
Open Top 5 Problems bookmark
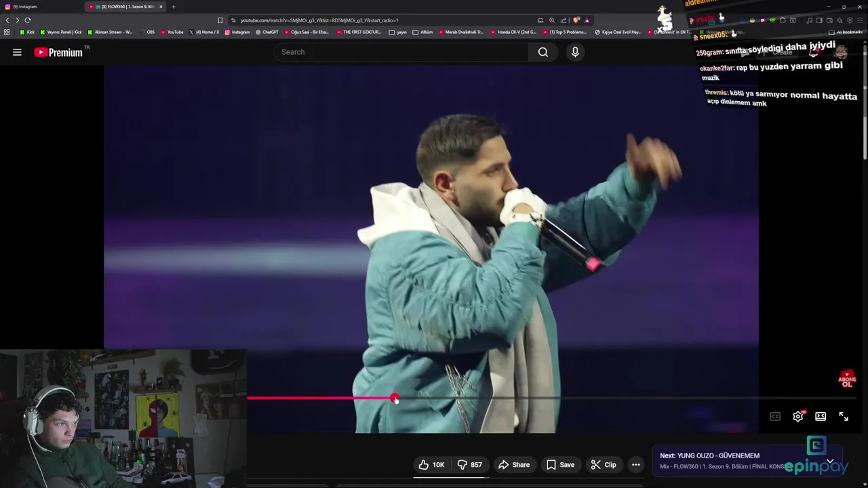coord(566,32)
